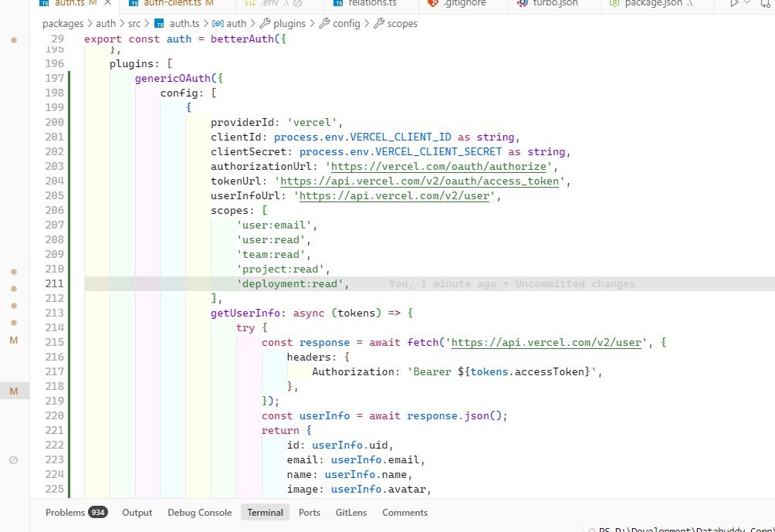The height and width of the screenshot is (532, 775).
Task: Expand the config breadcrumb symbol
Action: click(x=346, y=23)
